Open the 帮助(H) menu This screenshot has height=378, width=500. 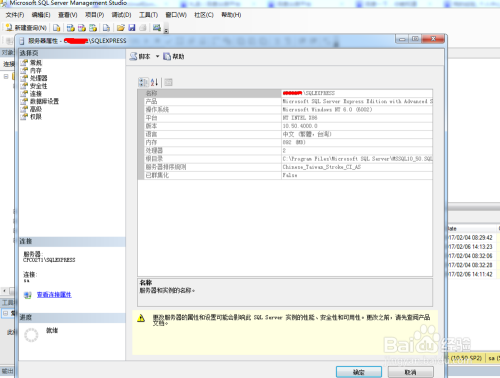231,15
